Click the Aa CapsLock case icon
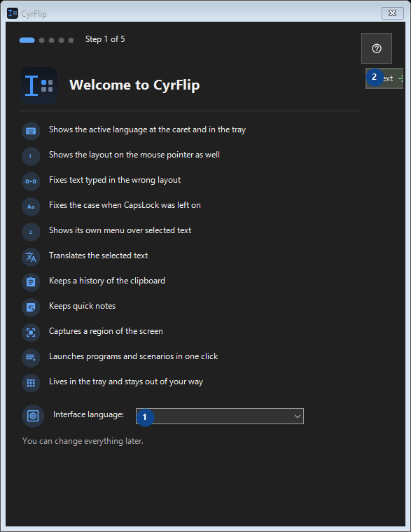The image size is (411, 532). point(31,206)
